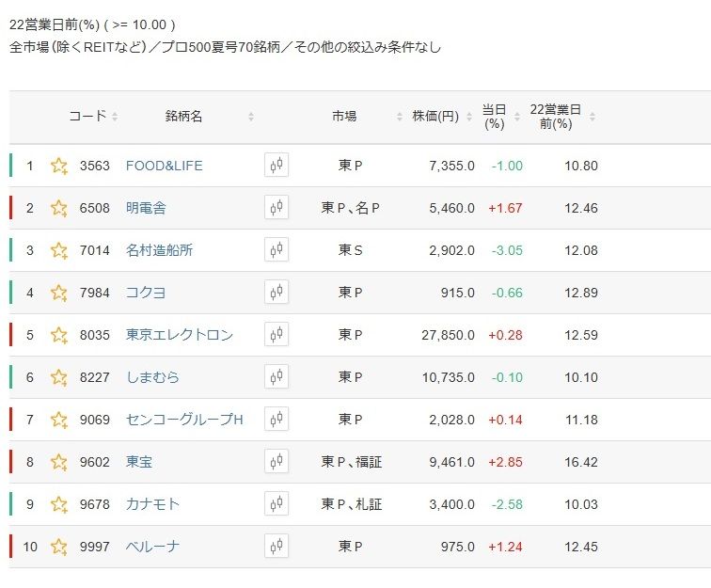This screenshot has height=588, width=711.
Task: Click the filter condition text 22営業日前(%) >= 10.00
Action: (92, 24)
